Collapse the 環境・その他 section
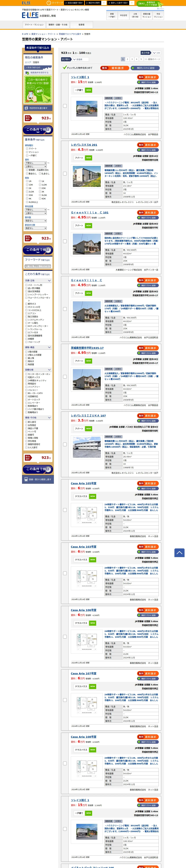Screen dimensions: 186x868 click(38, 418)
